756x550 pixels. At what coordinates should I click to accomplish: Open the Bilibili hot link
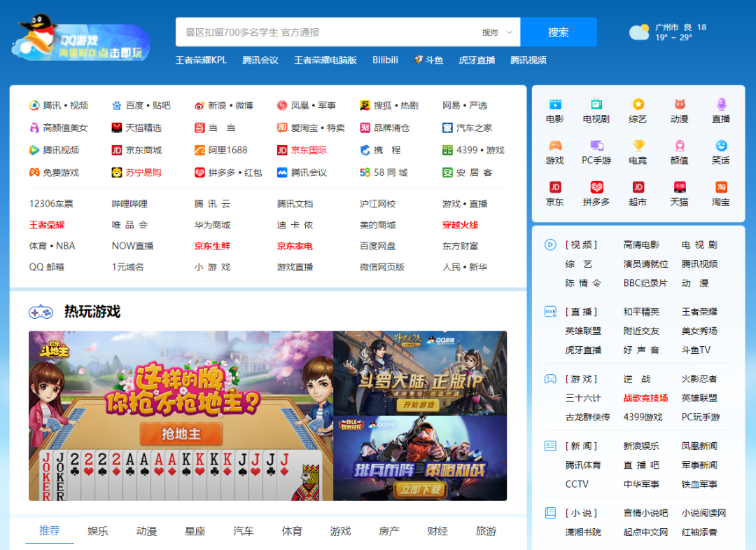pyautogui.click(x=385, y=60)
